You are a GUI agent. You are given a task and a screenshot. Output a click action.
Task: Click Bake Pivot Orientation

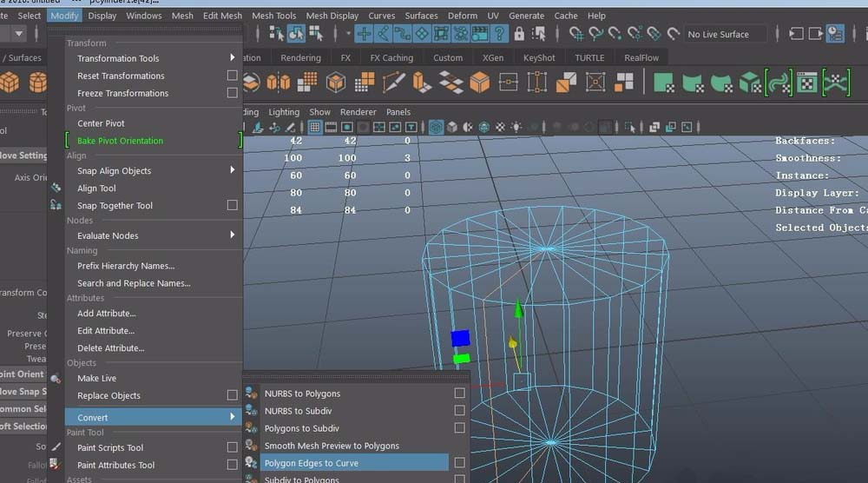[x=120, y=141]
